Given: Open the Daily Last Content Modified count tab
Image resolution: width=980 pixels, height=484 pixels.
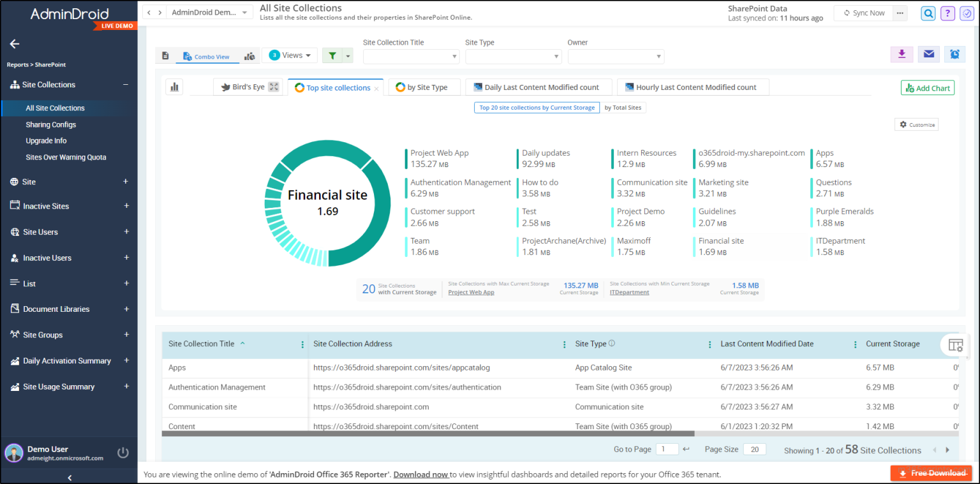Looking at the screenshot, I should point(538,87).
